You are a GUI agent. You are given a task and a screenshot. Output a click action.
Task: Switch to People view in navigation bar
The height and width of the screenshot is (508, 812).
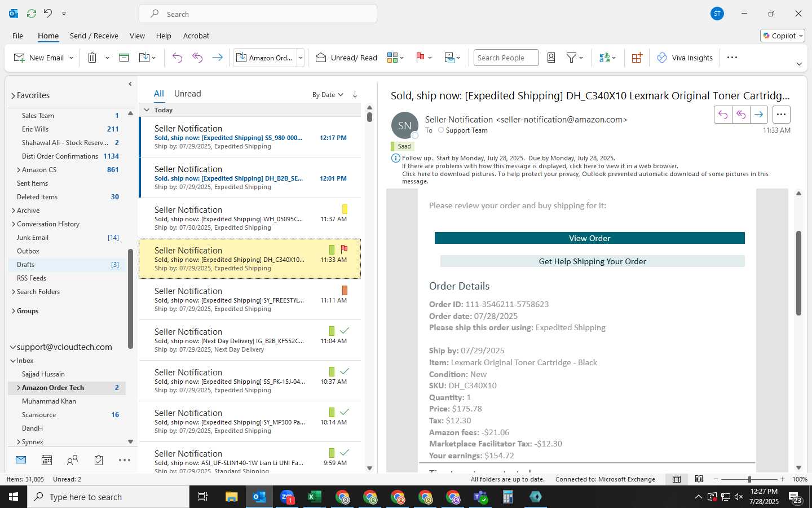[72, 461]
